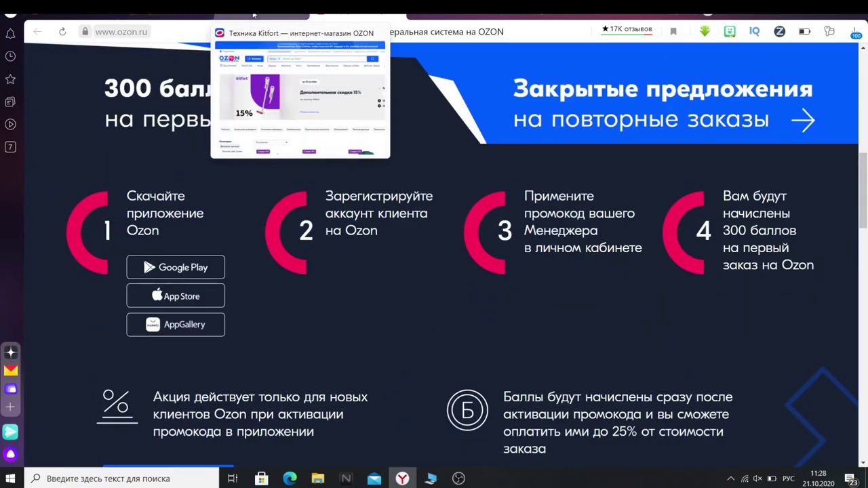Open File Explorer from the taskbar
This screenshot has width=868, height=488.
[317, 479]
